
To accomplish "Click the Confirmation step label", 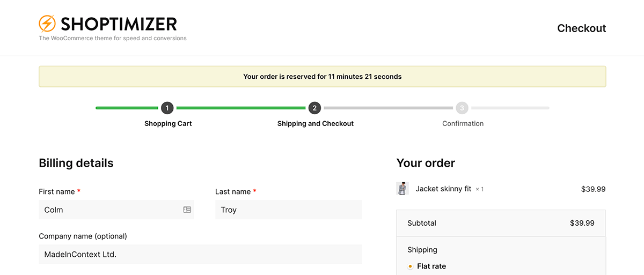I will [463, 123].
